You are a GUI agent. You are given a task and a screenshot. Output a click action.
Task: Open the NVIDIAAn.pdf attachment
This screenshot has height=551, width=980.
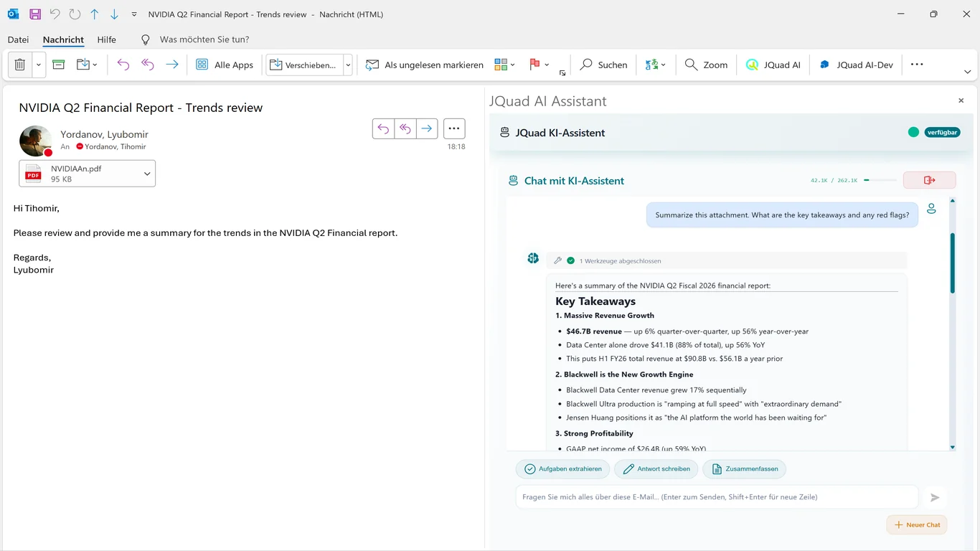pos(79,174)
